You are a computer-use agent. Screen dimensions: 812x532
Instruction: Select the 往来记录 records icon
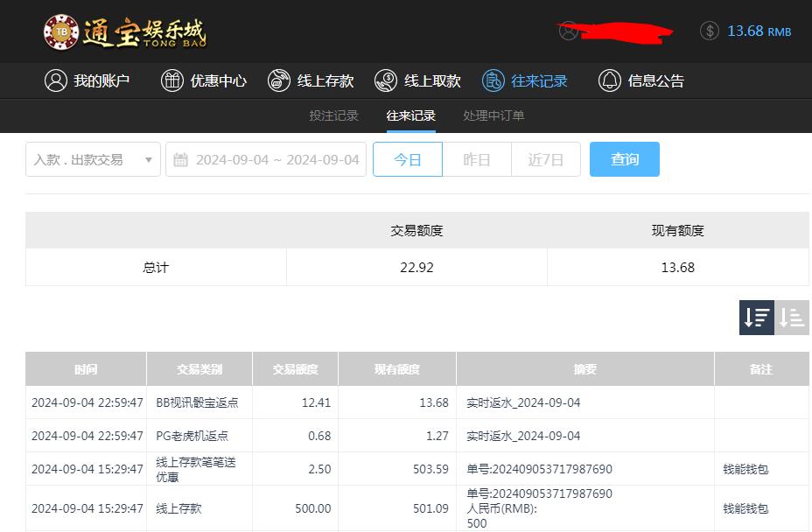point(493,80)
